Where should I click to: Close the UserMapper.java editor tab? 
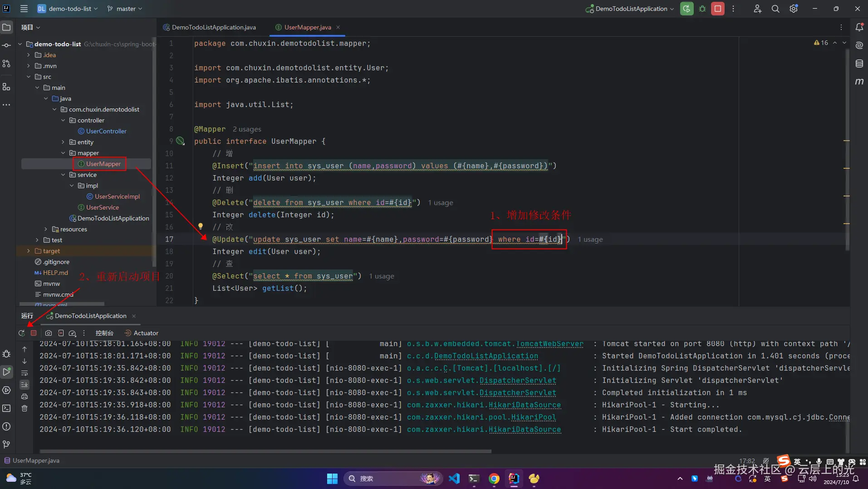[338, 27]
